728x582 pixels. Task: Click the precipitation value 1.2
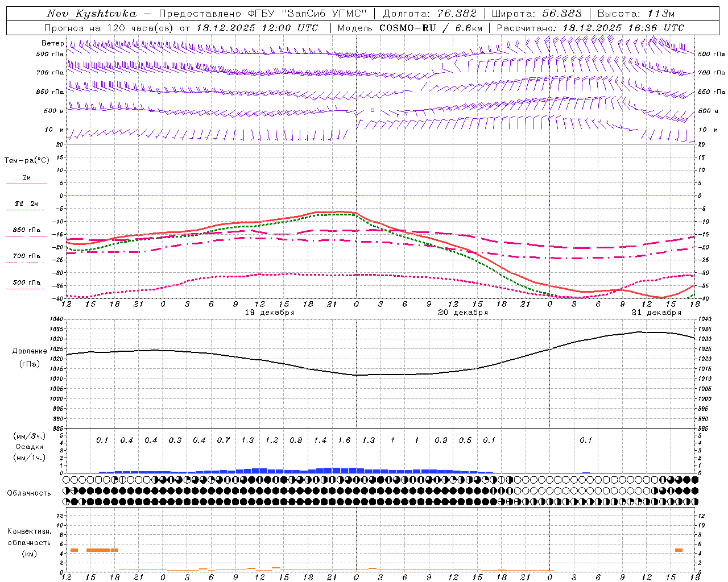(x=272, y=440)
